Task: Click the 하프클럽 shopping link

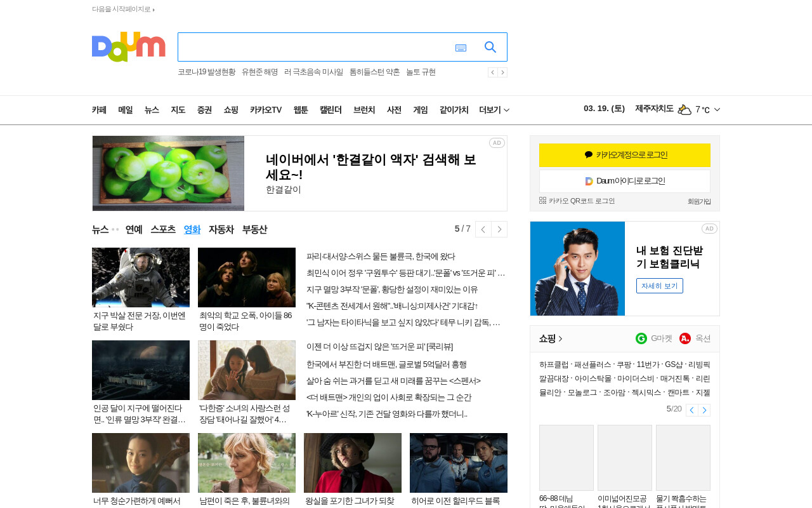Action: coord(554,364)
